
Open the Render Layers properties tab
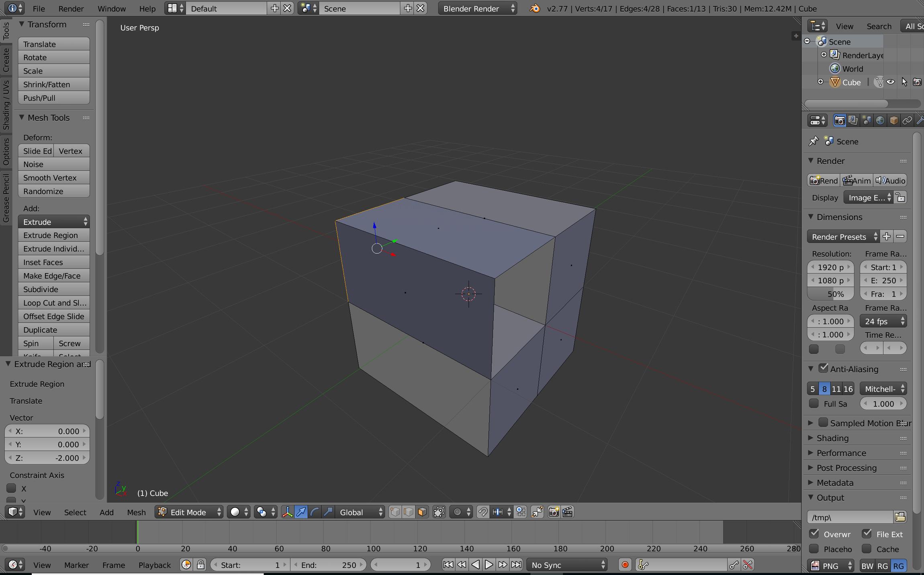[x=853, y=120]
